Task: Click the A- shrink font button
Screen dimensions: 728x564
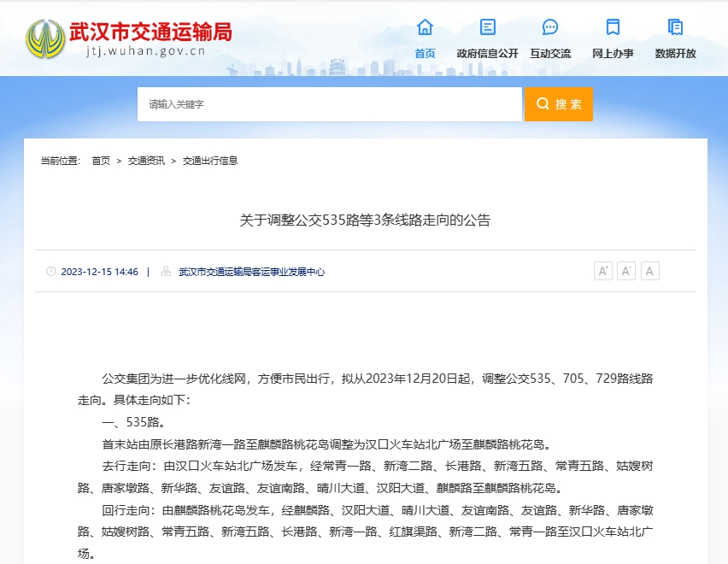Action: (626, 270)
